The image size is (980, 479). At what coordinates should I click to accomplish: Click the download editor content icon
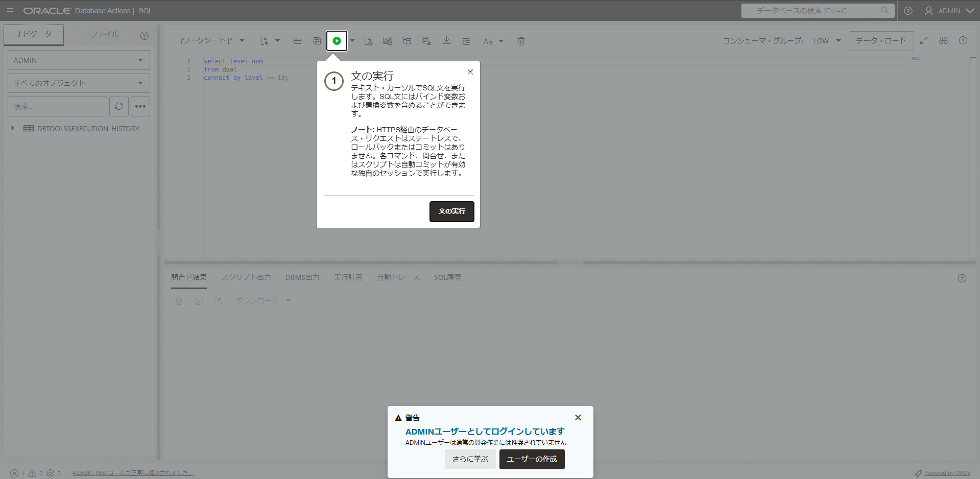[x=446, y=41]
